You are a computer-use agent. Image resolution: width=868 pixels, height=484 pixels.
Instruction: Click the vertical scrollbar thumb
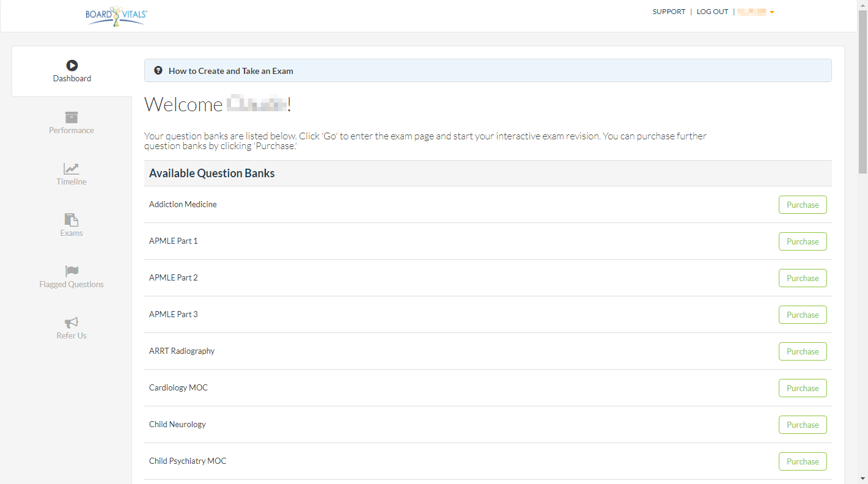point(862,92)
